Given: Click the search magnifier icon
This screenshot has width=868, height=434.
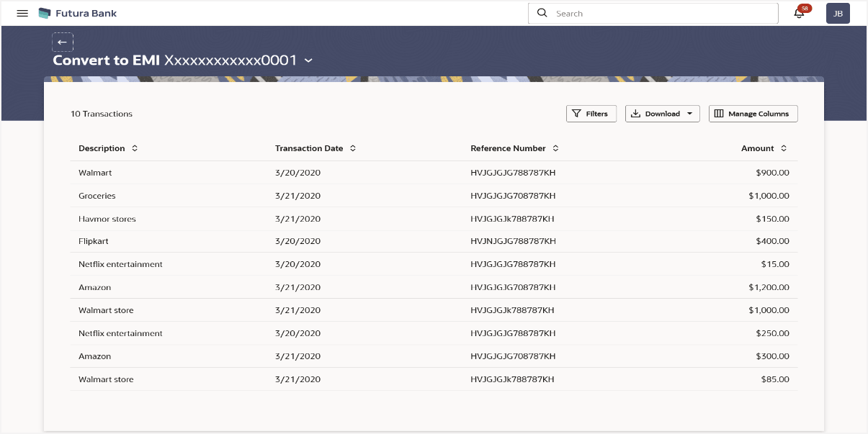Looking at the screenshot, I should tap(542, 13).
